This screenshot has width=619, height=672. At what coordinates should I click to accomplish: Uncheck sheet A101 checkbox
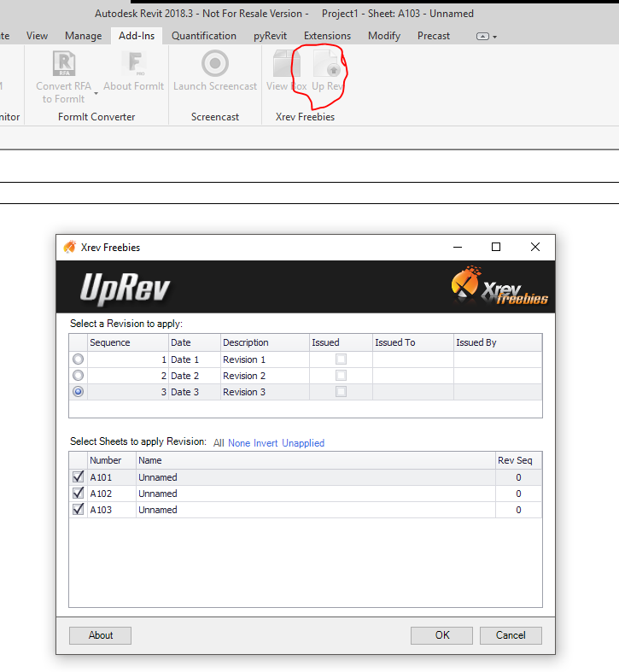(x=78, y=476)
